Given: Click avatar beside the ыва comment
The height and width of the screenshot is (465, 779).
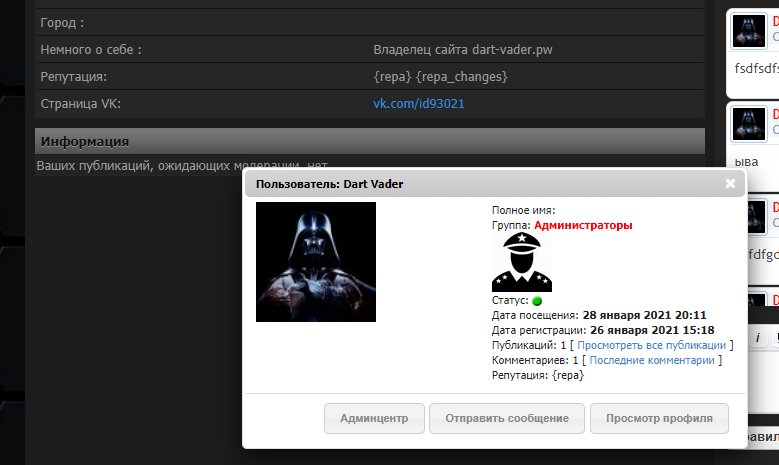Looking at the screenshot, I should [x=749, y=124].
